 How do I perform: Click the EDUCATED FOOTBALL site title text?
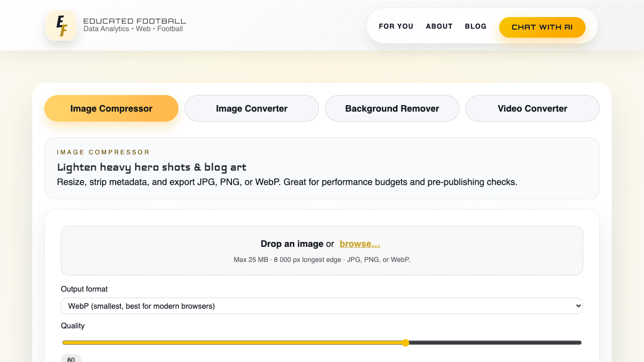coord(135,21)
